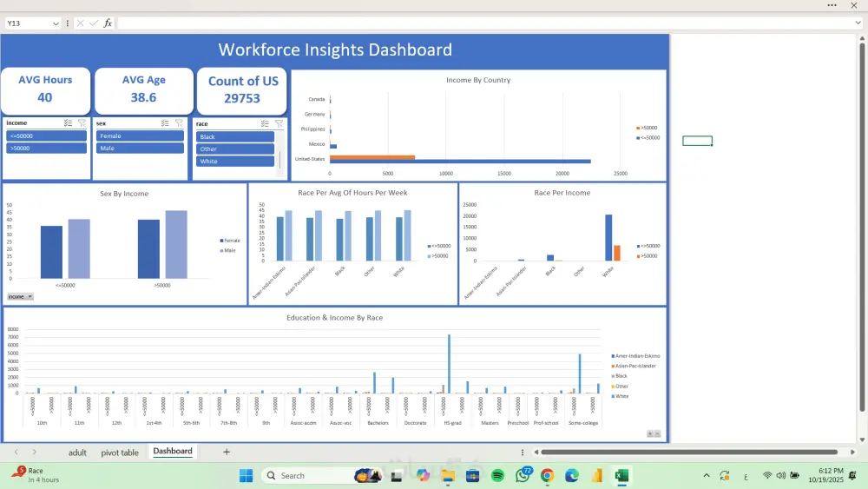The height and width of the screenshot is (489, 868).
Task: Click the Insert Function fx icon
Action: (108, 23)
